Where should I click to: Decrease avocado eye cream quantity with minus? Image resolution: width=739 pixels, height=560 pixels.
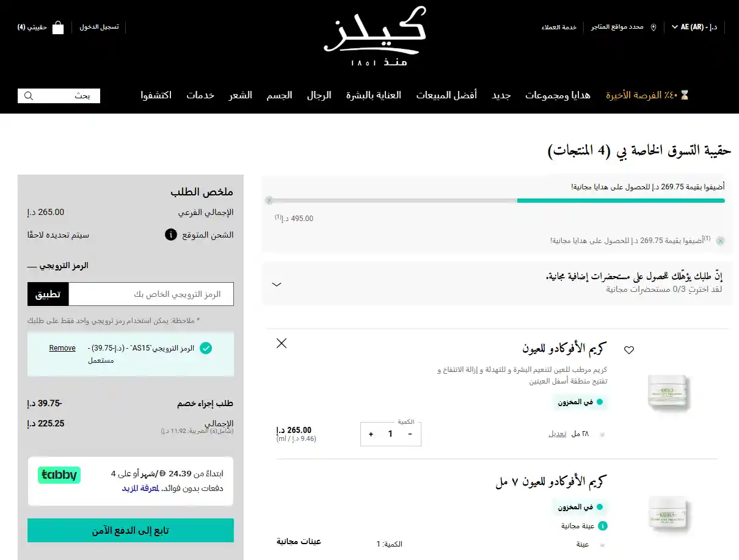410,434
